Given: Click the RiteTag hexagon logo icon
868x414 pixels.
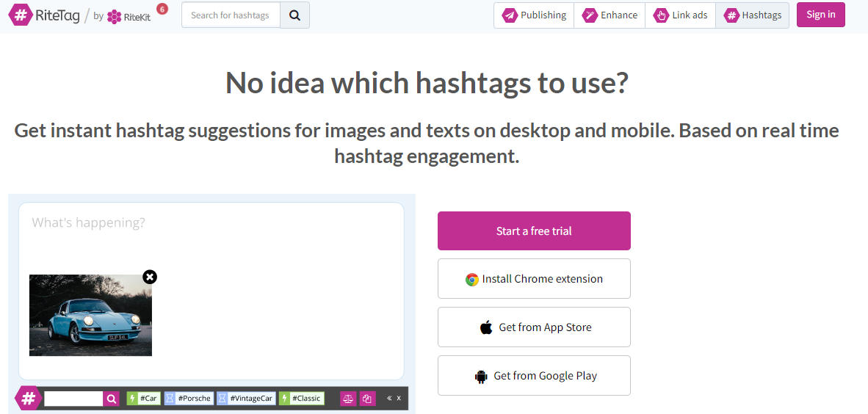Looking at the screenshot, I should pos(20,15).
